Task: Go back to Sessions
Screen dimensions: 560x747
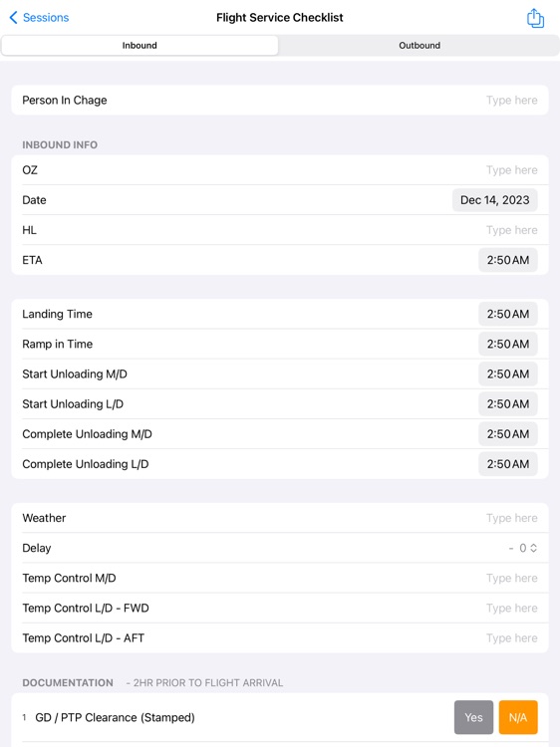Action: point(39,18)
